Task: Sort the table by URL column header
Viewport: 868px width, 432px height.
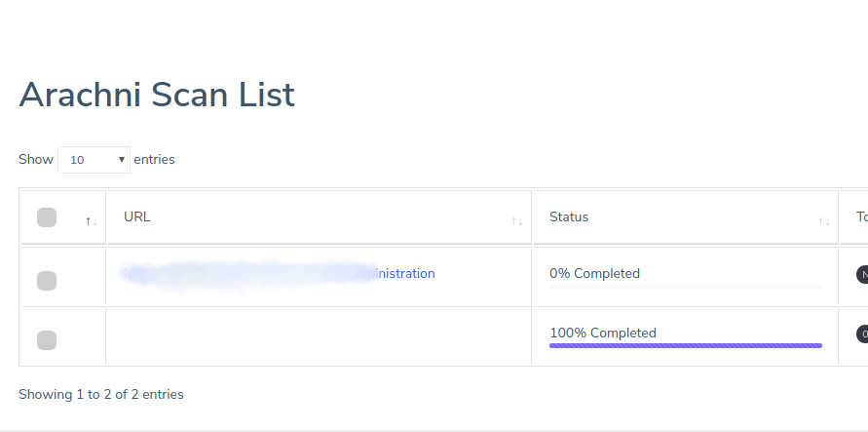Action: [x=136, y=216]
